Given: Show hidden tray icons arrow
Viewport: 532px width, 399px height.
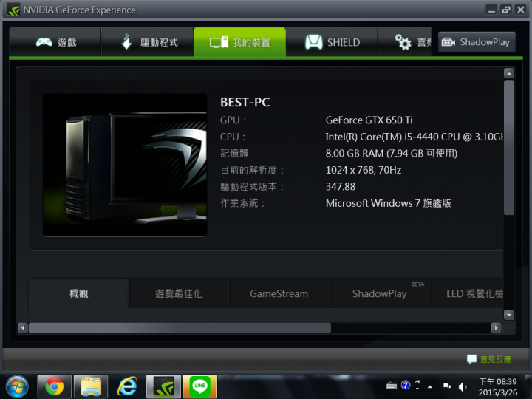Looking at the screenshot, I should (x=430, y=386).
